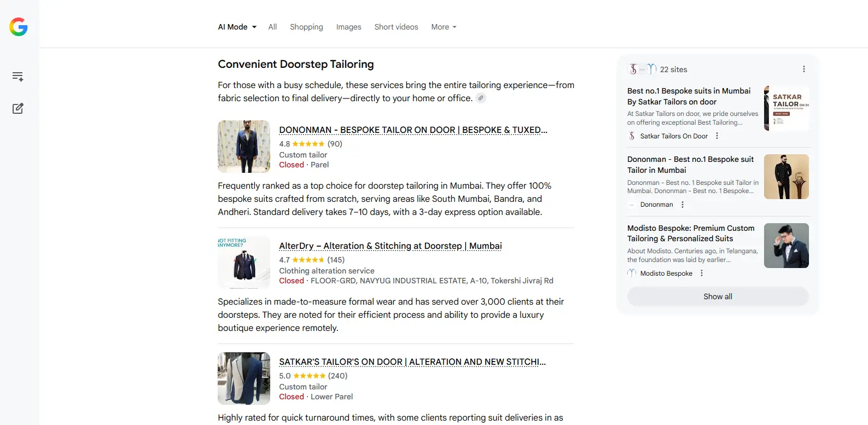
Task: Open the AlterDry Alteration & Stitching link
Action: 390,246
